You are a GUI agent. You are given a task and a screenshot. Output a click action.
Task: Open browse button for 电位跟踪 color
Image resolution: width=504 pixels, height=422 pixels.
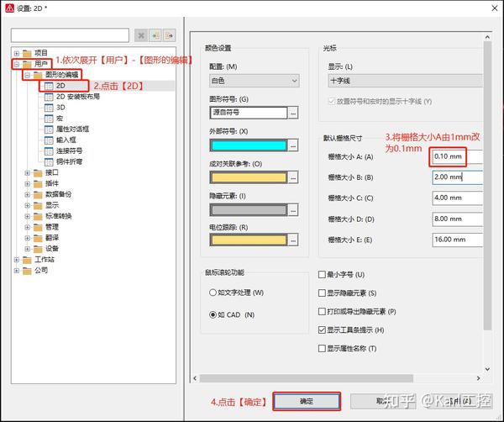click(293, 240)
